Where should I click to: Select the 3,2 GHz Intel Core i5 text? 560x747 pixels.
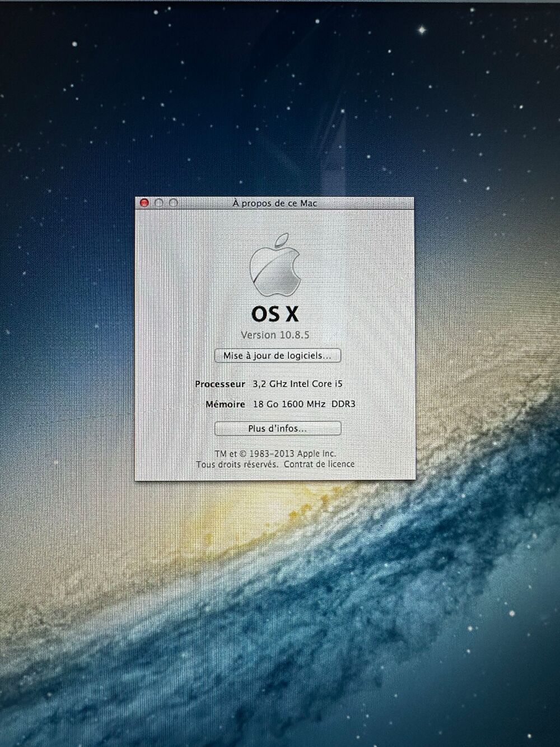click(297, 384)
